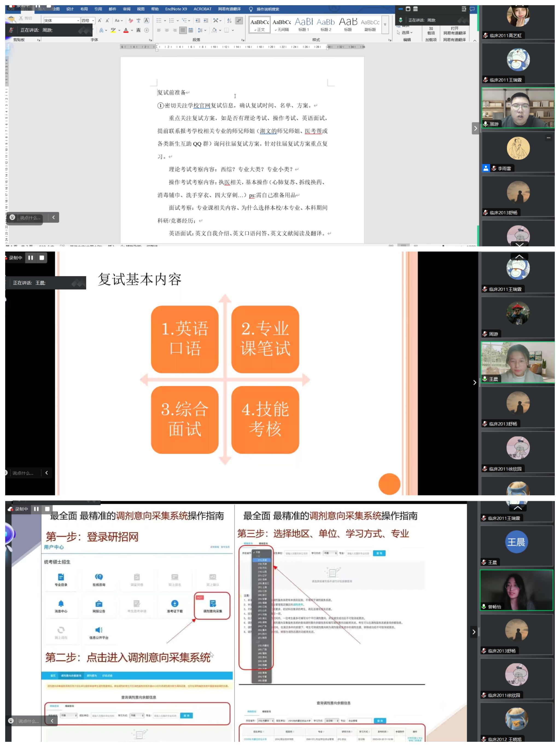Collapse the ribbon with the up chevron
Image resolution: width=560 pixels, height=747 pixels.
coord(475,40)
